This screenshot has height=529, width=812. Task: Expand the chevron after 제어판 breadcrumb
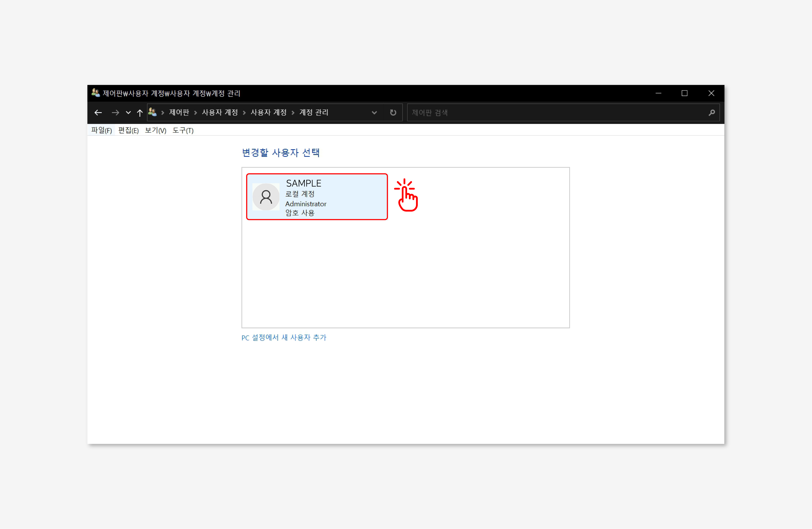tap(196, 113)
